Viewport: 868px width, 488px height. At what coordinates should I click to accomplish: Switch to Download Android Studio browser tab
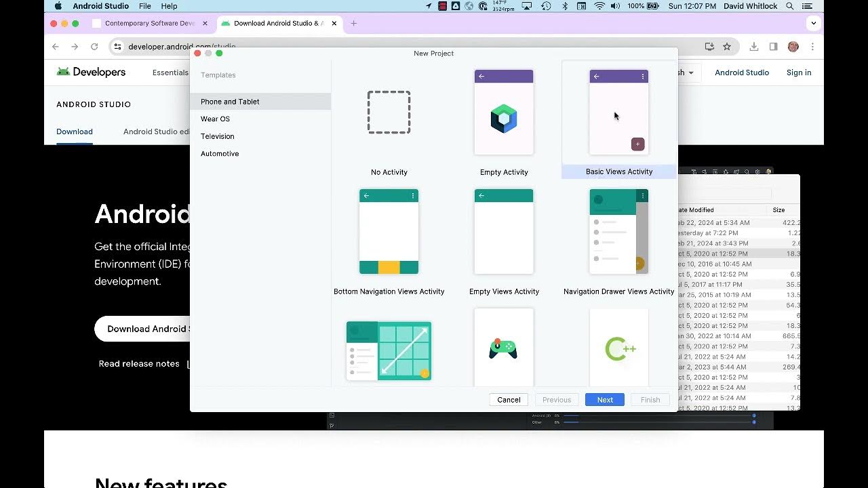pyautogui.click(x=279, y=23)
